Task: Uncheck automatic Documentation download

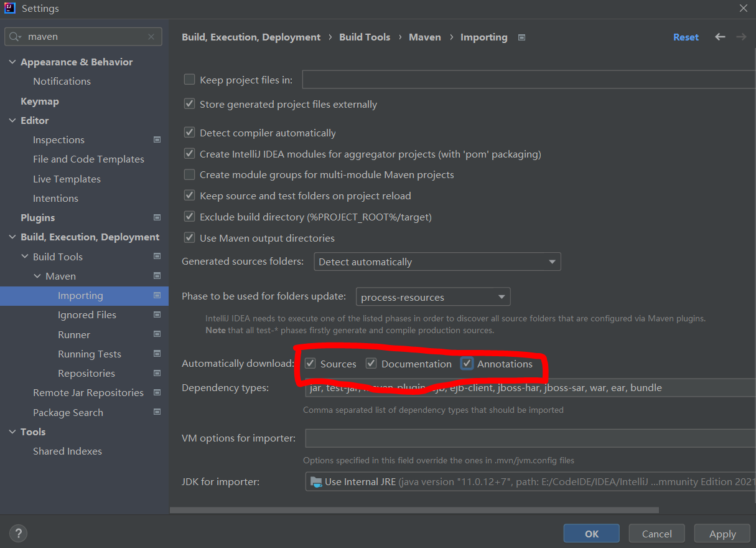Action: 371,364
